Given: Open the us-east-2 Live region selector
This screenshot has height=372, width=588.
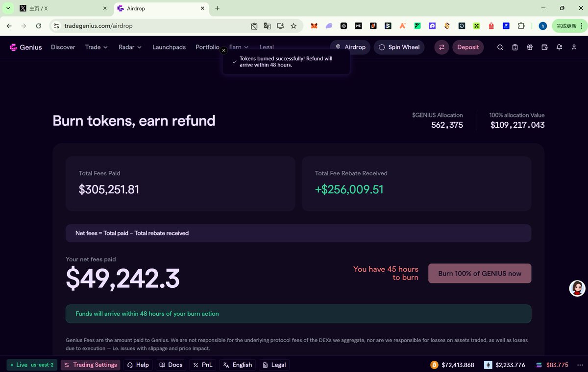Looking at the screenshot, I should click(32, 365).
